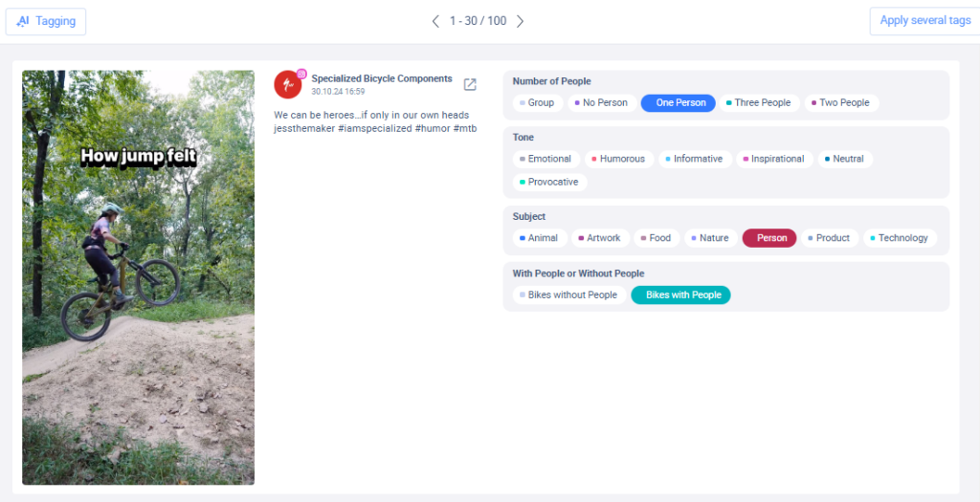
Task: Choose the Two People tag
Action: point(841,103)
